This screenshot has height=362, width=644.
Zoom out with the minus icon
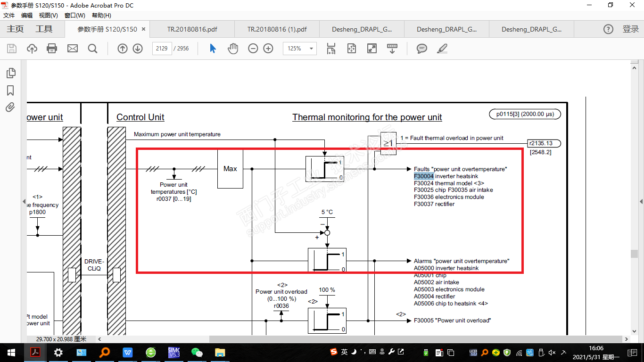[x=253, y=48]
